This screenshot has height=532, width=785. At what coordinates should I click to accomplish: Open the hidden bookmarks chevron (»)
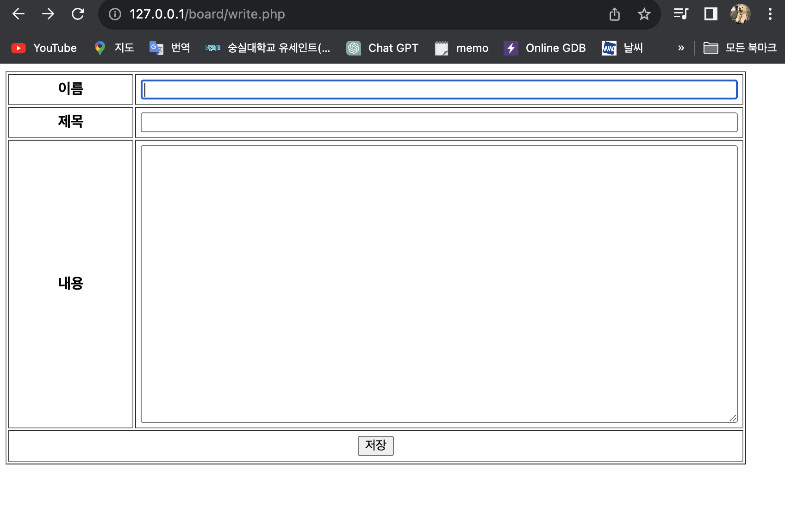(680, 48)
